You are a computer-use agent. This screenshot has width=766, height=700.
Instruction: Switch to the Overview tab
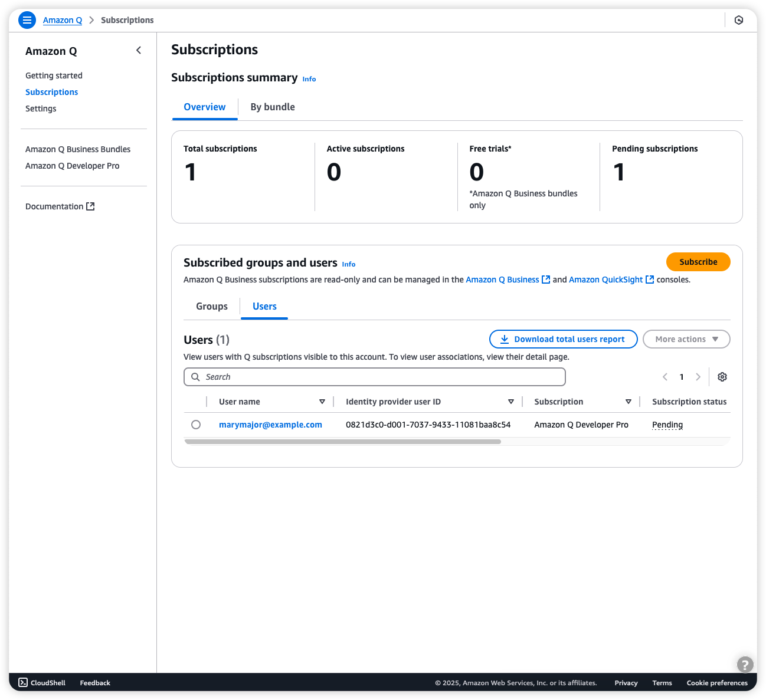(x=205, y=107)
